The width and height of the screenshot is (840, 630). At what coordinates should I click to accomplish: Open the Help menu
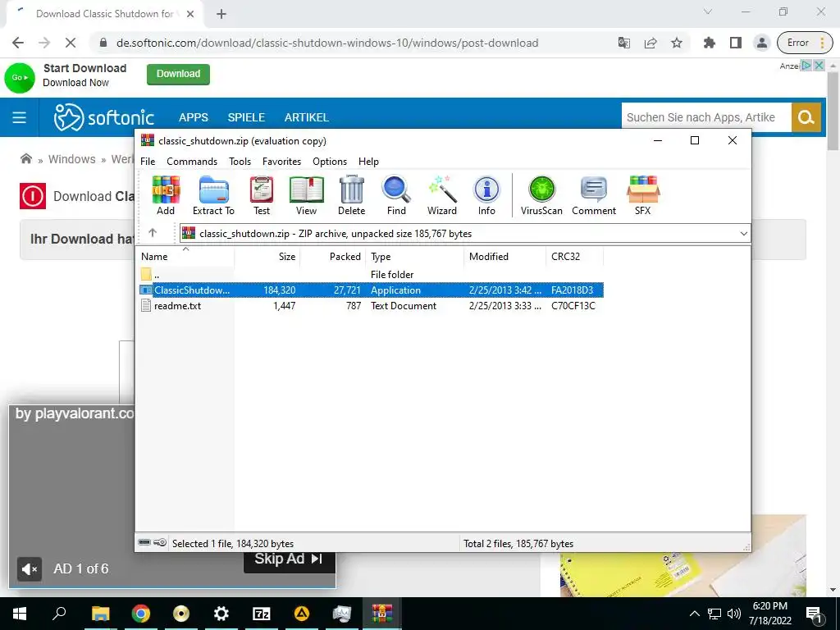click(x=368, y=162)
